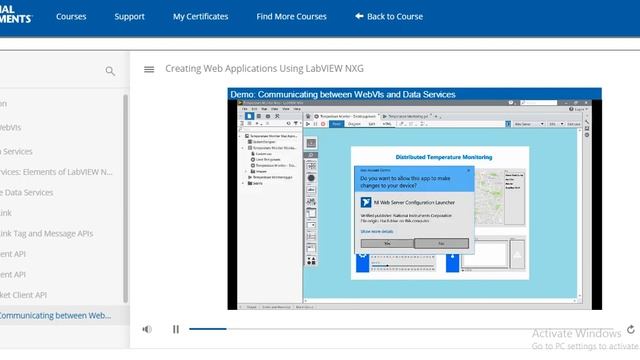
Task: Select the highlighted Panel tab in LabVIEW video
Action: [x=336, y=124]
